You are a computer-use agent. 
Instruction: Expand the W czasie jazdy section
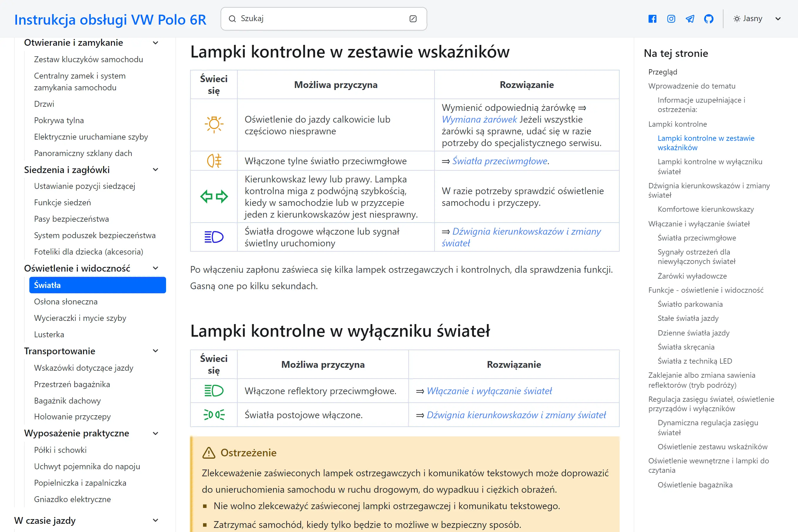(x=155, y=521)
